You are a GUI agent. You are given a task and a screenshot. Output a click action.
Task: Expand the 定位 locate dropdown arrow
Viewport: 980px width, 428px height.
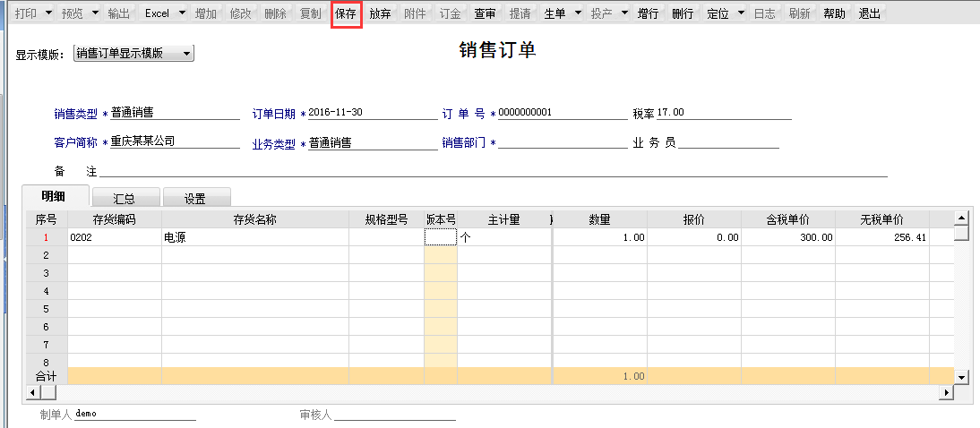coord(741,14)
